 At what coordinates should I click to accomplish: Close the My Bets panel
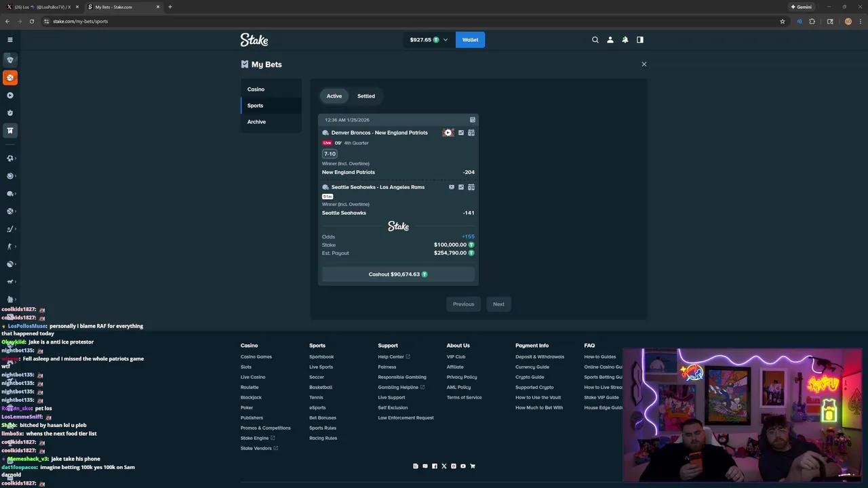pos(644,64)
